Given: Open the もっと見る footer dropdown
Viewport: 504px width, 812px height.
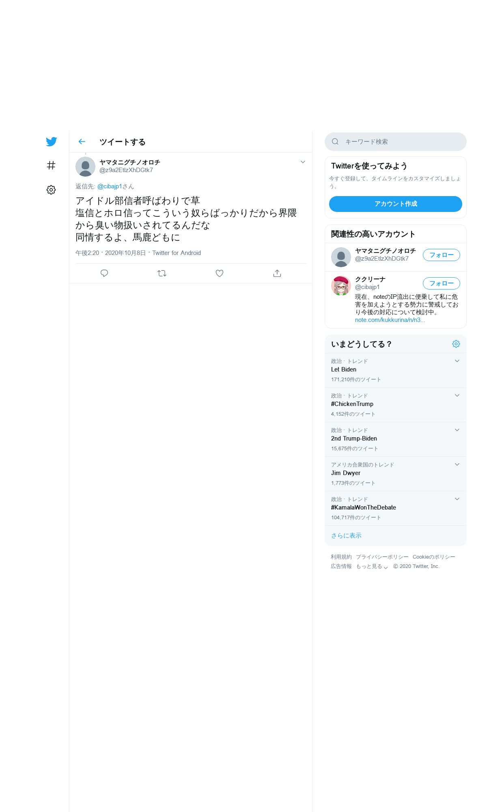Looking at the screenshot, I should pyautogui.click(x=372, y=566).
